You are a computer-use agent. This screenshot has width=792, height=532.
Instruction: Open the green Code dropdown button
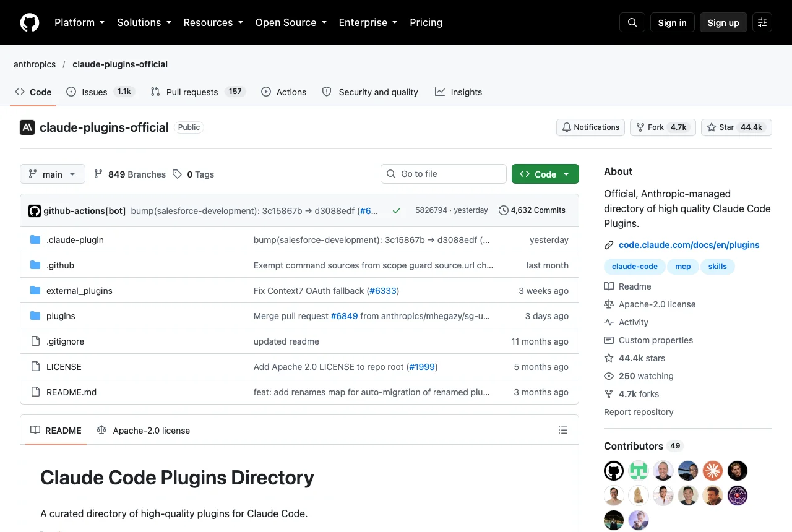pyautogui.click(x=545, y=174)
